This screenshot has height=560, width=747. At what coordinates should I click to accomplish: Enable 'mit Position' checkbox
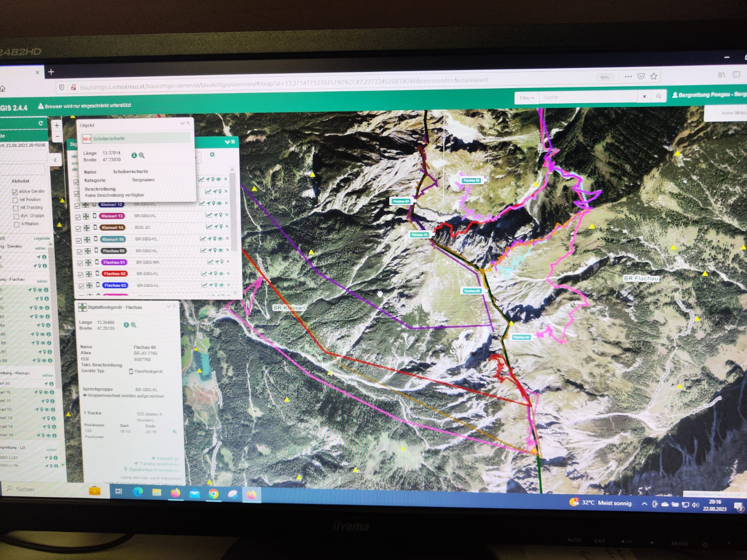pyautogui.click(x=15, y=200)
